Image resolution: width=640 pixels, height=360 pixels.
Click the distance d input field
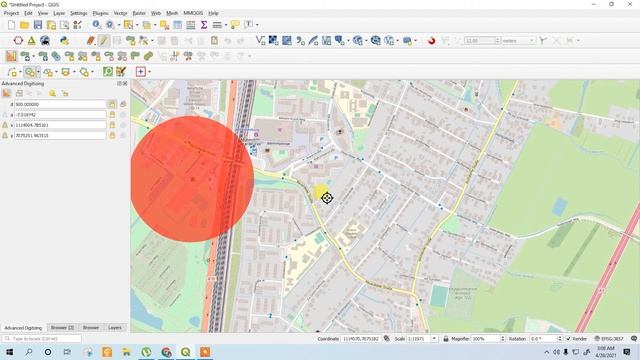pos(60,104)
